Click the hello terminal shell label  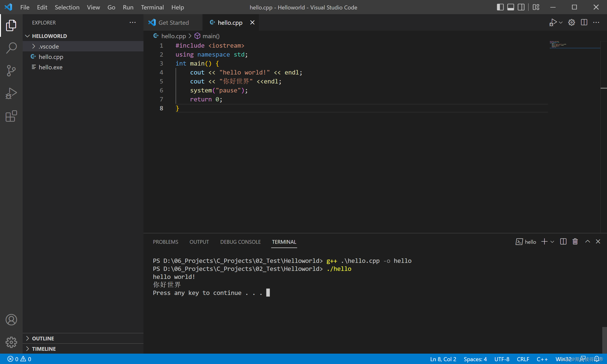526,242
